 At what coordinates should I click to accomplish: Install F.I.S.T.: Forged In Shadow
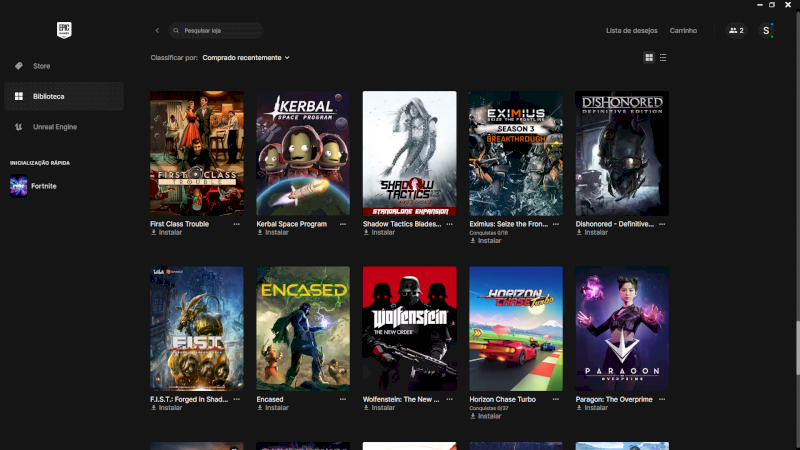[x=166, y=408]
